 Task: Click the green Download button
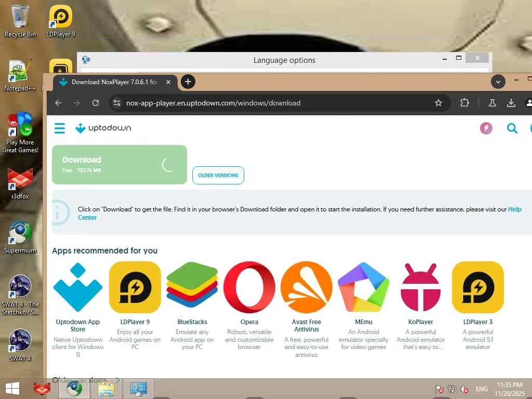119,165
